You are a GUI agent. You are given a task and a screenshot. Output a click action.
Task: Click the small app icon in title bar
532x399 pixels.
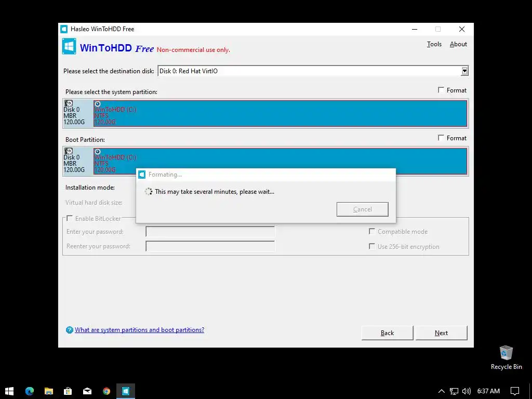tap(64, 29)
